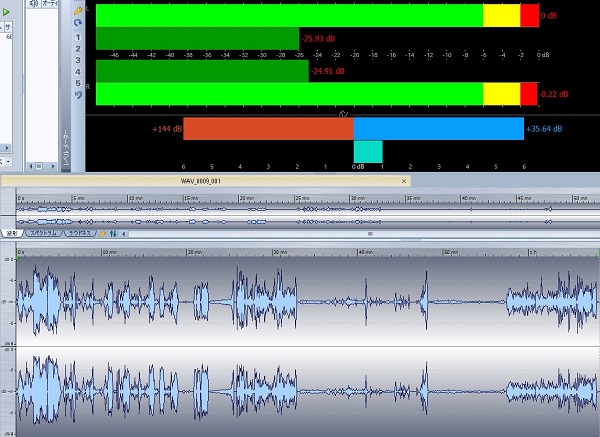Click the middle panel's scrollbar thumb
Image resolution: width=600 pixels, height=437 pixels.
point(39,166)
